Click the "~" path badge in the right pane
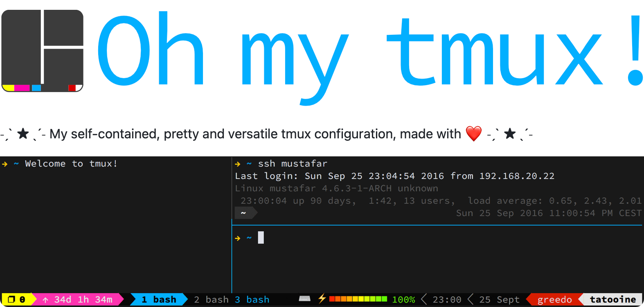This screenshot has height=307, width=644. [x=245, y=213]
